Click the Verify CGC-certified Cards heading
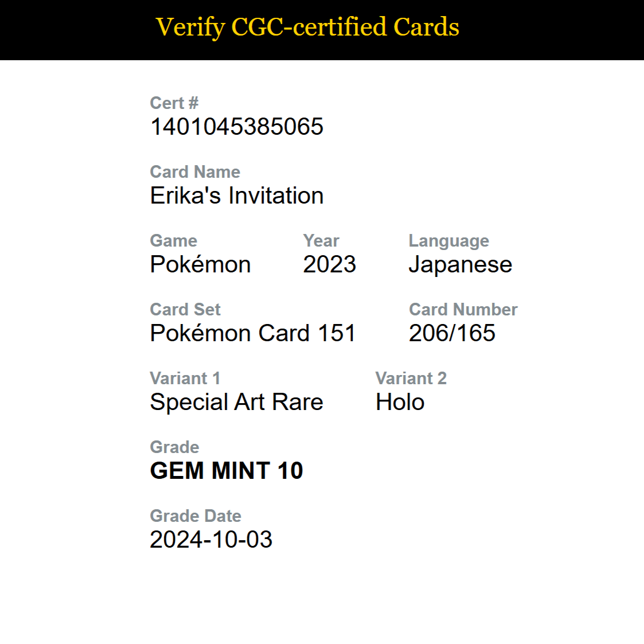 tap(307, 28)
